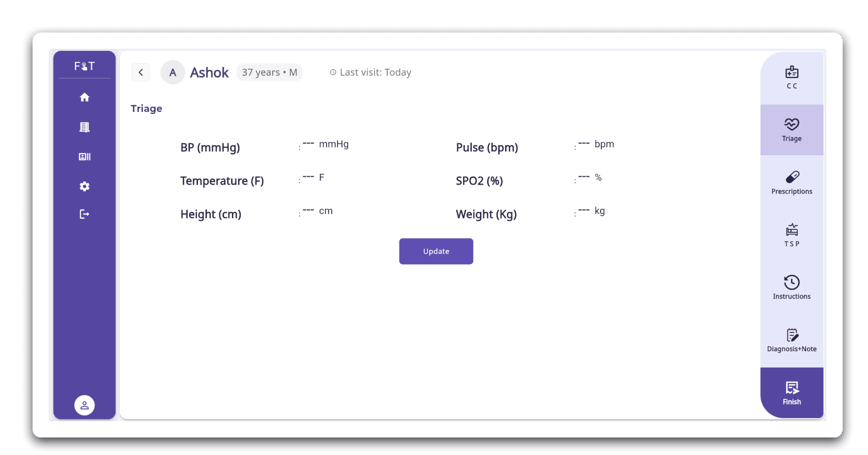Click the Finish button
This screenshot has height=455, width=868.
point(791,393)
